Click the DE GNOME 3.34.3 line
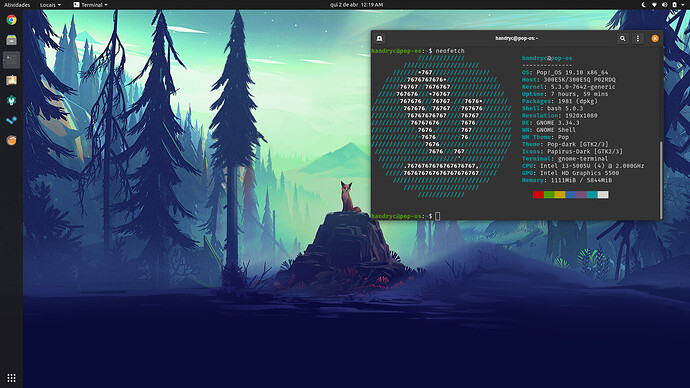 click(x=551, y=123)
